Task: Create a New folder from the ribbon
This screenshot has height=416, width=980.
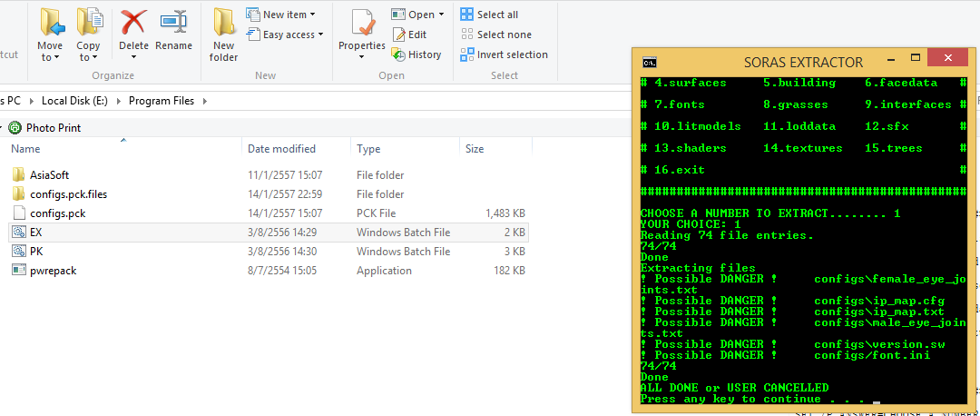Action: coord(223,35)
